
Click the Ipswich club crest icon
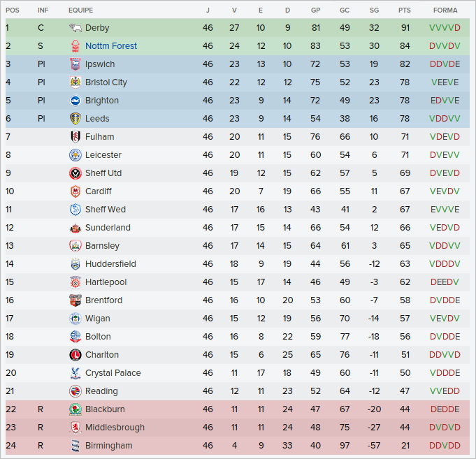pyautogui.click(x=75, y=64)
